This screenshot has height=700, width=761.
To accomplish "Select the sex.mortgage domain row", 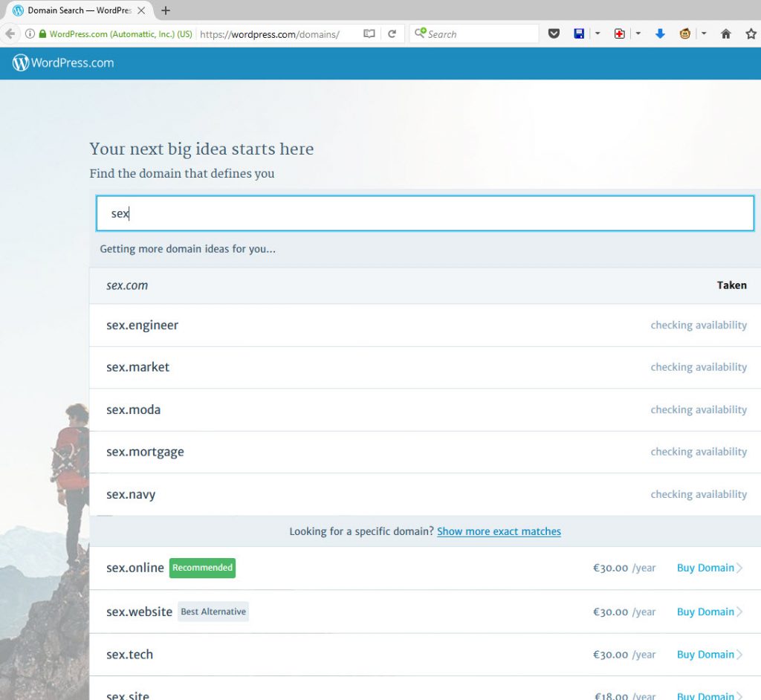I will tap(425, 453).
